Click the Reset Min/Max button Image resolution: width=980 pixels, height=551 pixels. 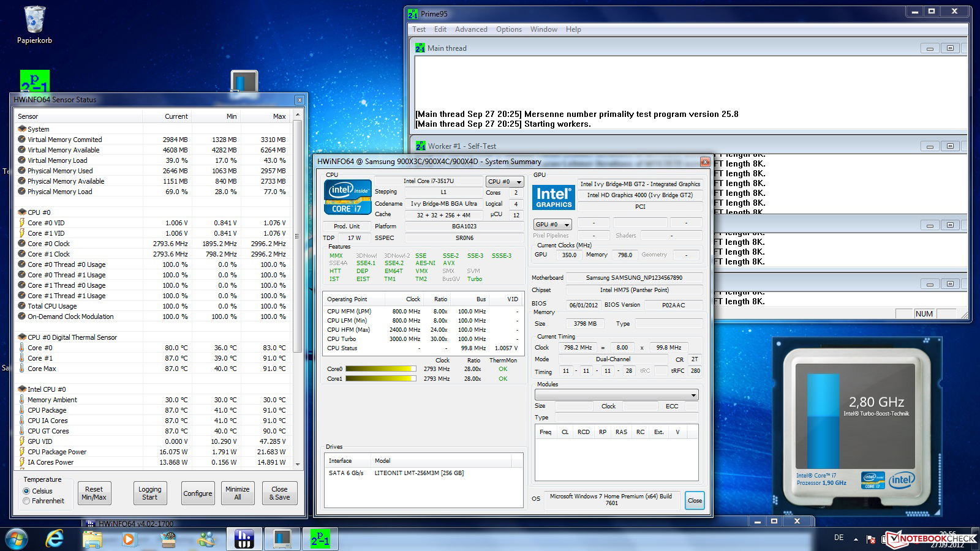[x=94, y=493]
